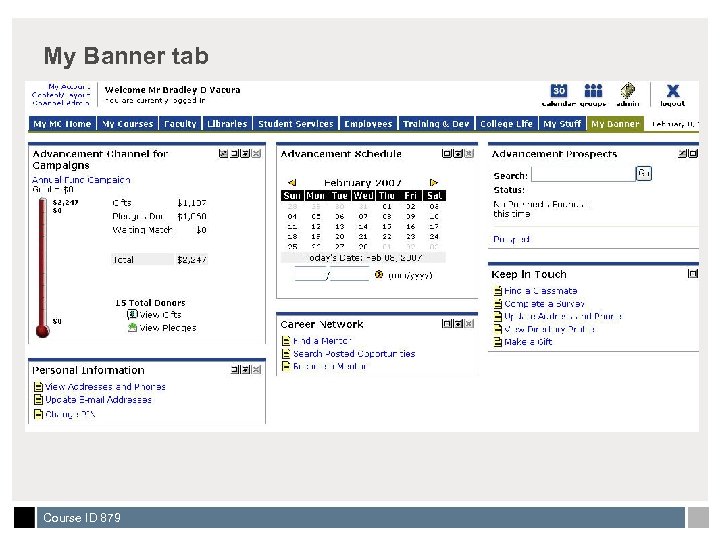
Task: Open the Faculty tab
Action: click(x=180, y=124)
